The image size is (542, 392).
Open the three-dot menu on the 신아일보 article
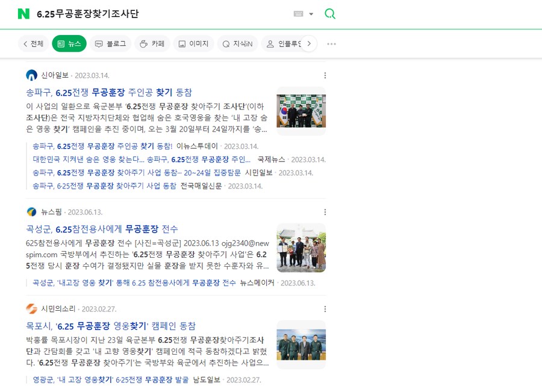point(325,75)
